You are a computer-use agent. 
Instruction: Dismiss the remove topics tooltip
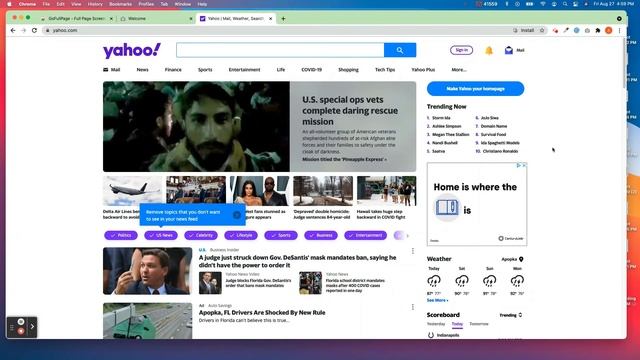(x=237, y=215)
